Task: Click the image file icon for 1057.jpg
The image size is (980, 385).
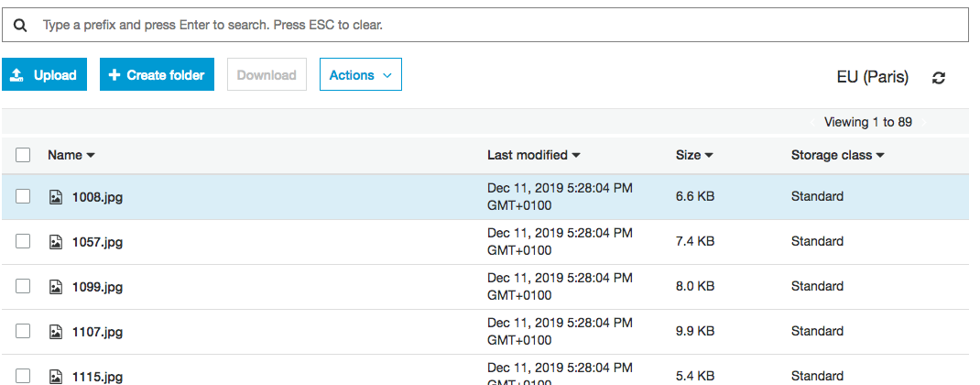Action: (55, 242)
